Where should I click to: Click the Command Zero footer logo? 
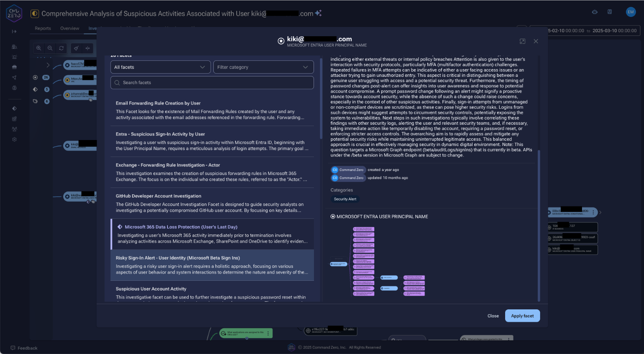point(291,348)
